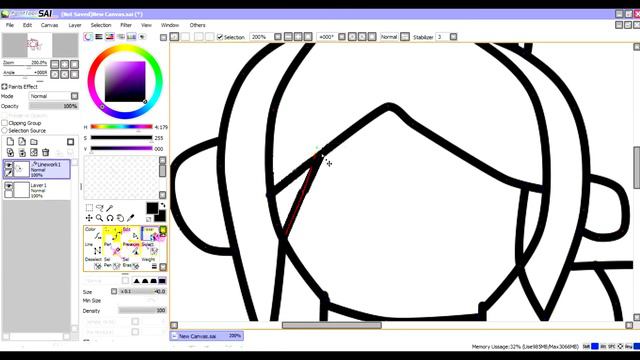Open the Stabilizer value dropdown
640x360 pixels.
tap(453, 37)
